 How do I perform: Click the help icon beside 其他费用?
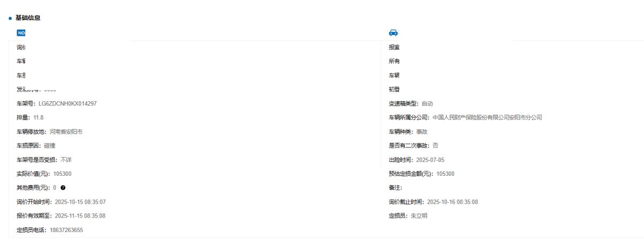tap(63, 188)
